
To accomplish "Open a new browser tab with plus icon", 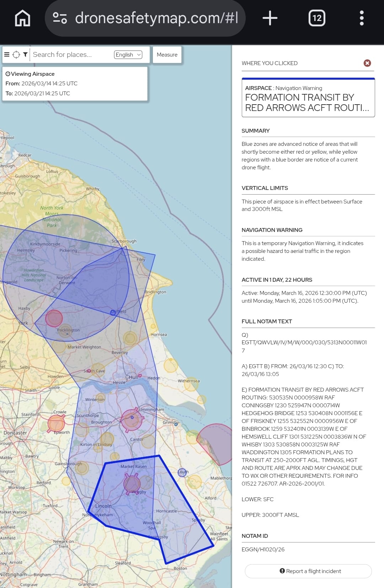I will click(270, 18).
